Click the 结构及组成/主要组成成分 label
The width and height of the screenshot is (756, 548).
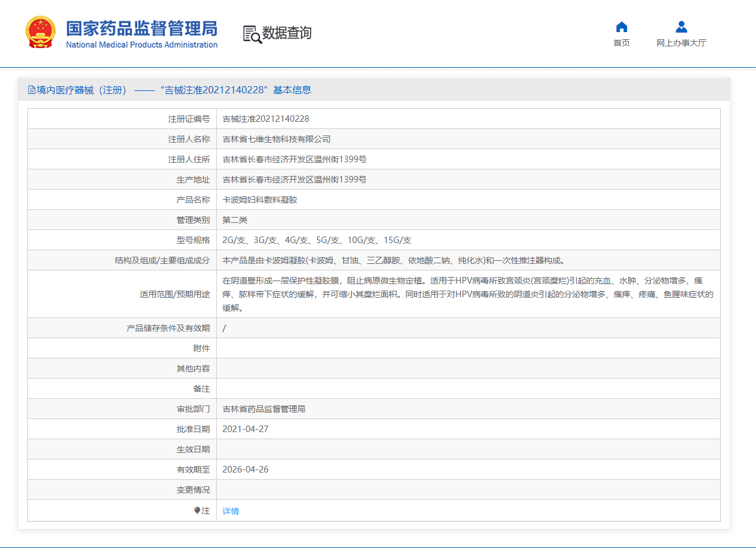[x=162, y=260]
